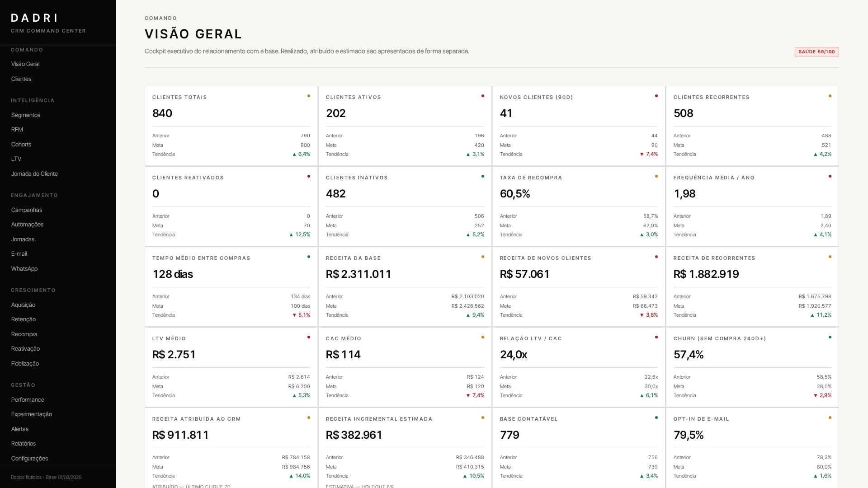This screenshot has height=488, width=868.
Task: Click status dot on Clientes Totais card
Action: point(309,96)
